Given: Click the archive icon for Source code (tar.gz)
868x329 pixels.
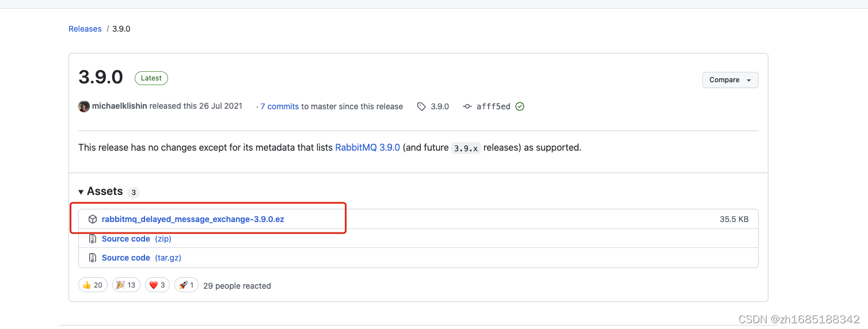Looking at the screenshot, I should [93, 258].
